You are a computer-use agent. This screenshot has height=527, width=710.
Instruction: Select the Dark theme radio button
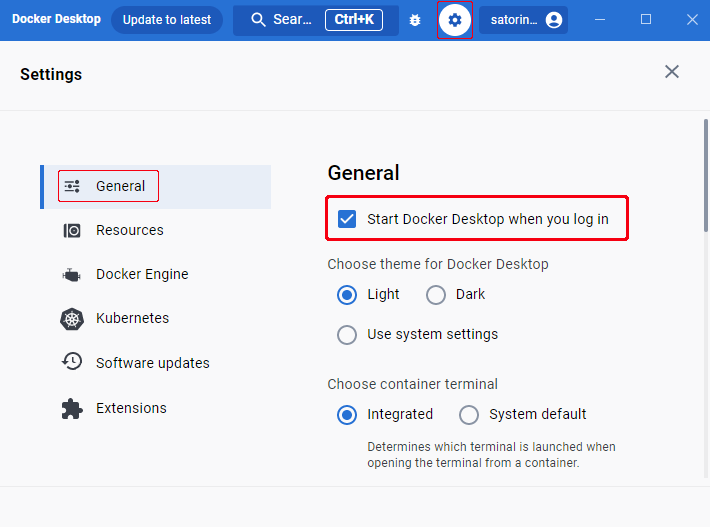[436, 295]
